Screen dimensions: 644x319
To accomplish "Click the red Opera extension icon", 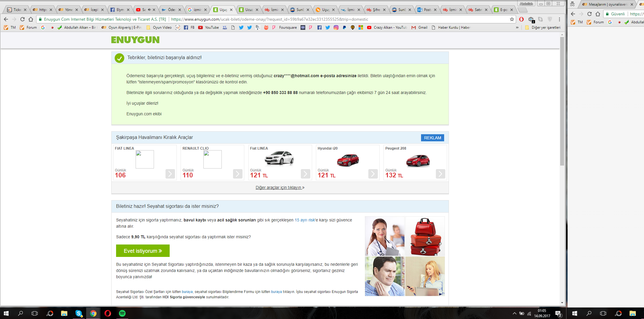I will 521,19.
